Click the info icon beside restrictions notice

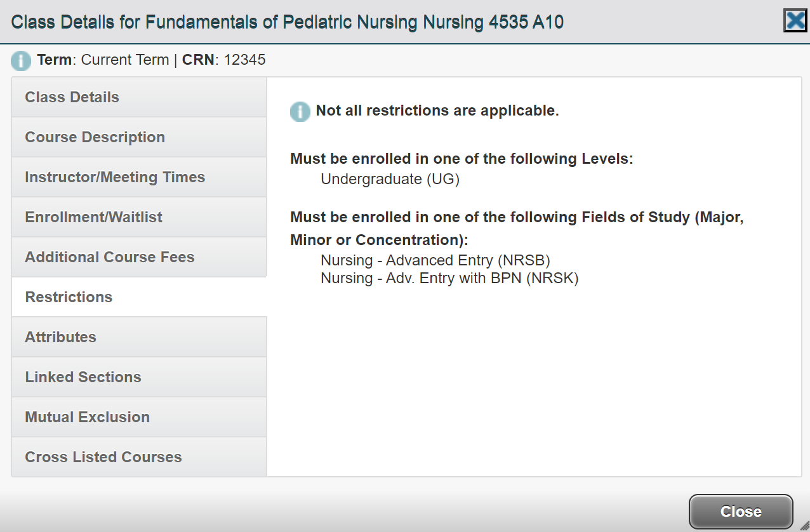point(300,112)
